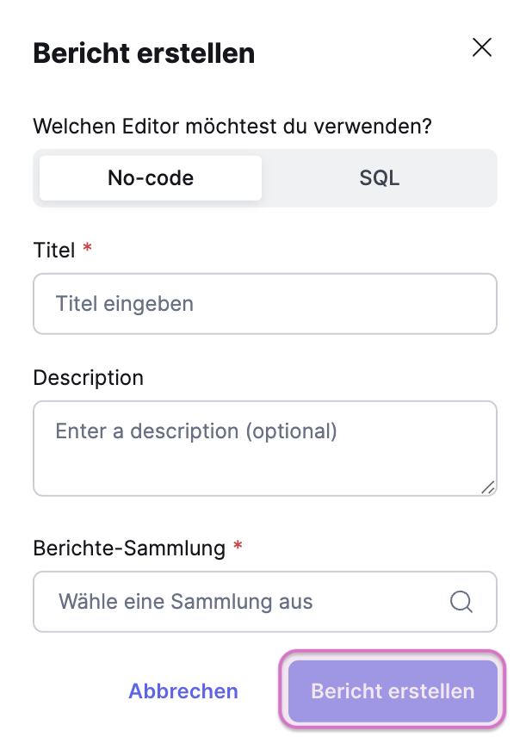Image resolution: width=532 pixels, height=756 pixels.
Task: Click the 'Enter a description (optional)' placeholder
Action: click(x=196, y=431)
